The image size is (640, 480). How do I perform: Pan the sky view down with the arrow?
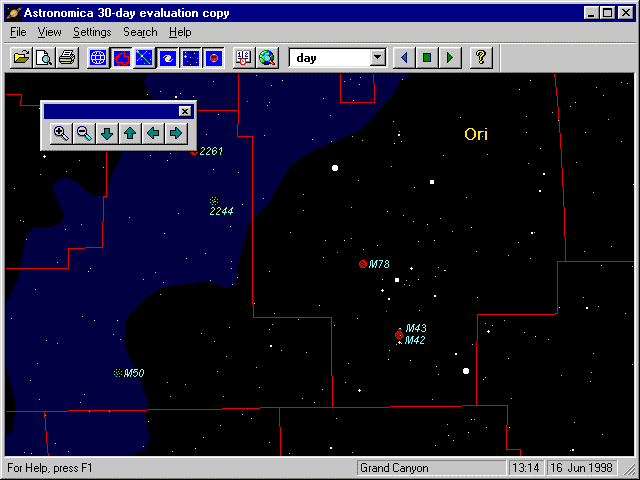[107, 134]
